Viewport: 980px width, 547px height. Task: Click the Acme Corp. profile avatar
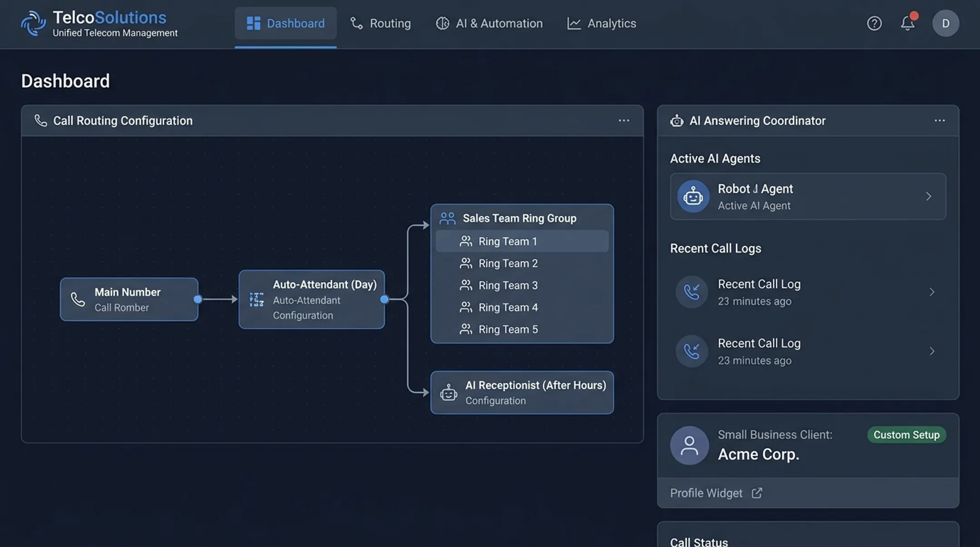click(x=689, y=445)
